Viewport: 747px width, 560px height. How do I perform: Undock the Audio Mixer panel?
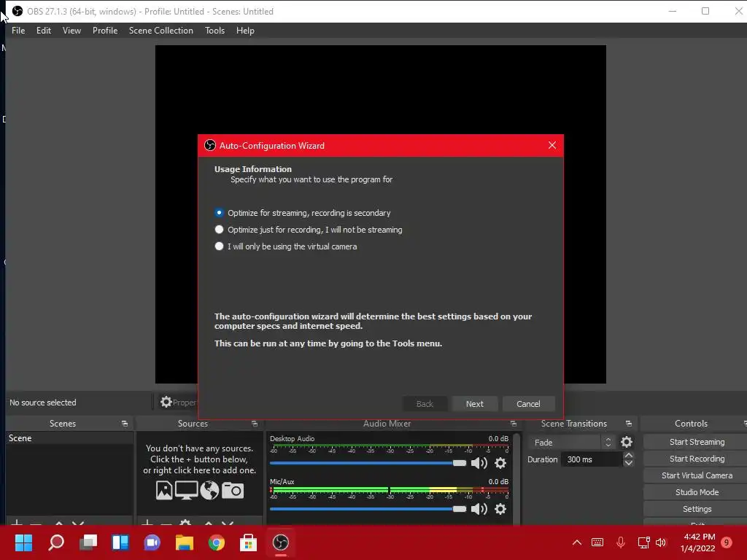click(x=513, y=424)
